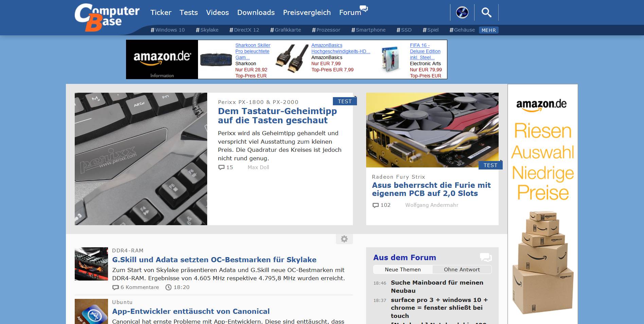Open App-Entwickler enttäuscht von Canonical article
Screen dimensions: 644x324
tap(191, 311)
